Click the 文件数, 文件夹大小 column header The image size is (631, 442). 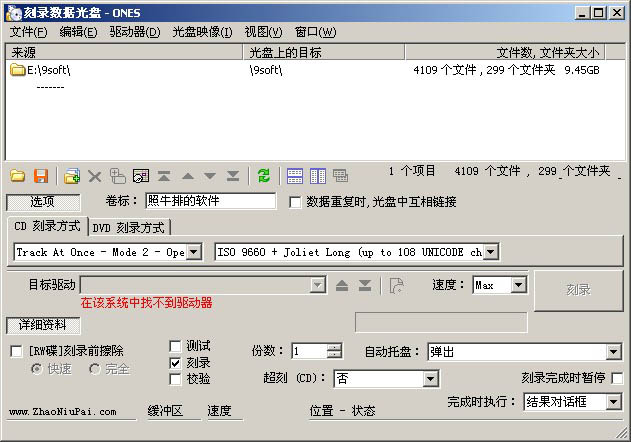coord(505,52)
